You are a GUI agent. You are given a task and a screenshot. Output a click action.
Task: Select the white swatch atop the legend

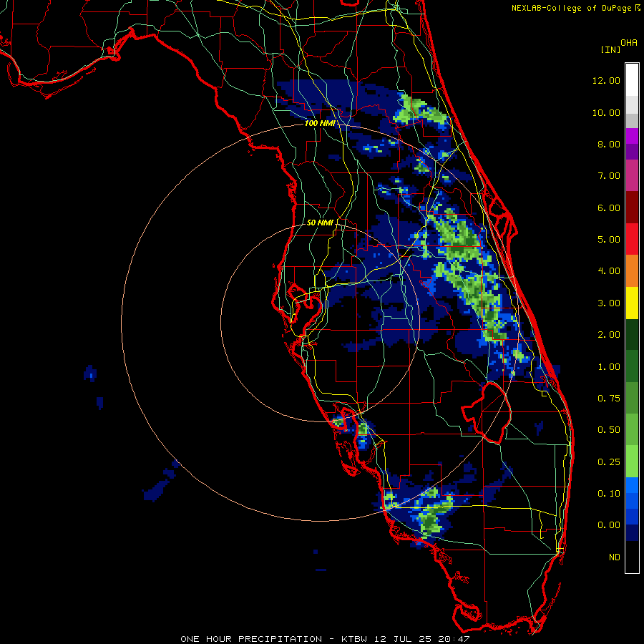click(632, 80)
